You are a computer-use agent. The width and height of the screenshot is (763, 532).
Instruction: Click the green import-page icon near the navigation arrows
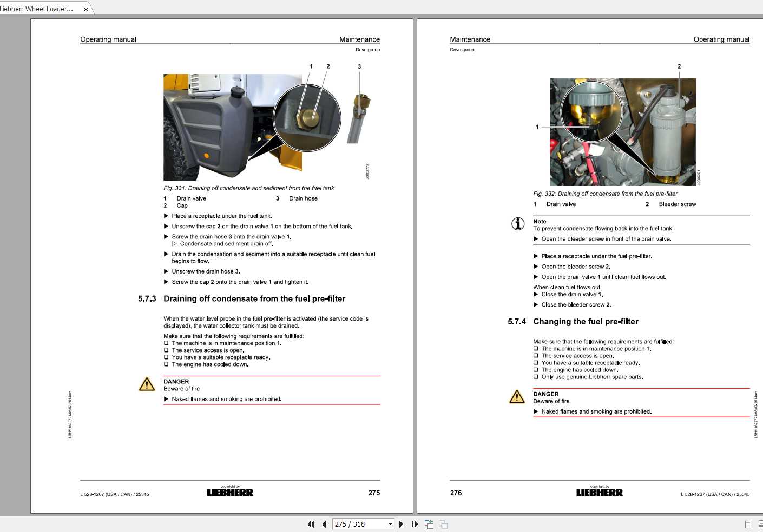pyautogui.click(x=429, y=524)
